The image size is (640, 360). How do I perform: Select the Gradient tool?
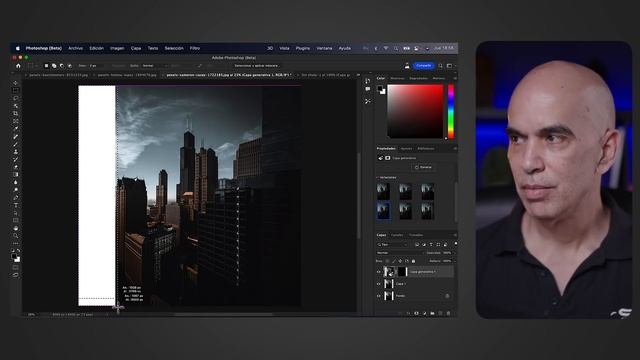16,175
